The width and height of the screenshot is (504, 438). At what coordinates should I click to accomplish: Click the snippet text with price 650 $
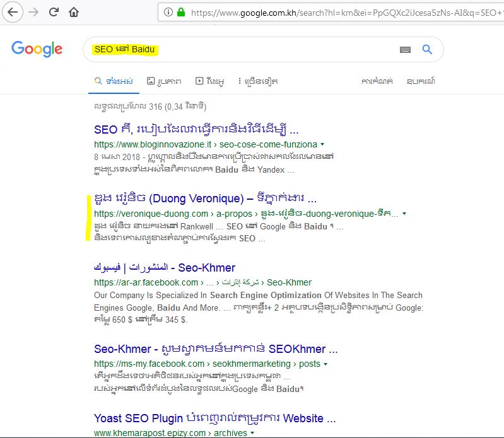point(141,320)
